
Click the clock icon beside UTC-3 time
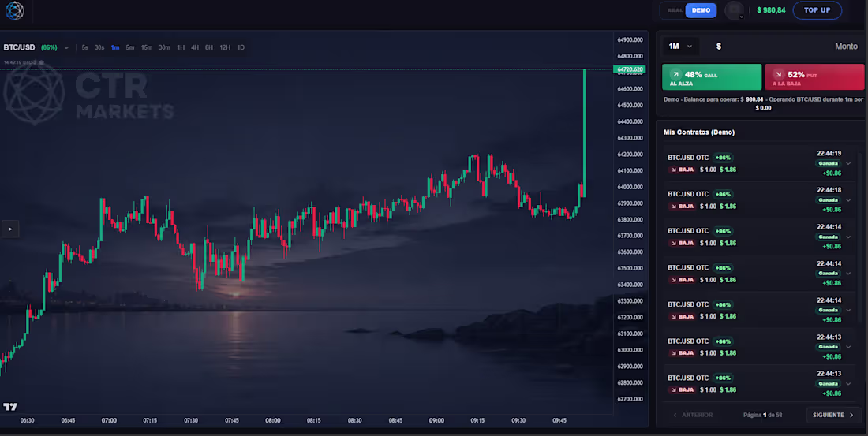pos(40,62)
